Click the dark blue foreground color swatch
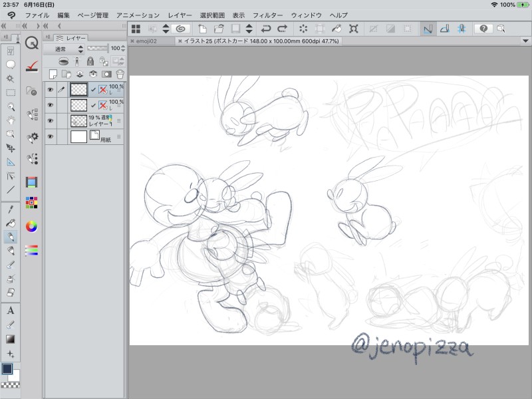Viewport: 532px width, 399px height. coord(7,368)
